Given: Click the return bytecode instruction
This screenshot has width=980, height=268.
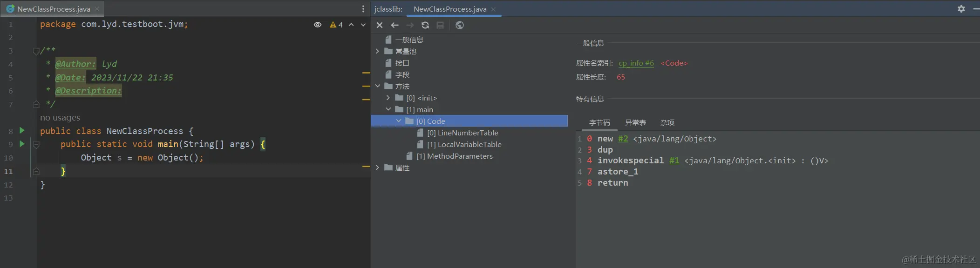Looking at the screenshot, I should click(612, 183).
